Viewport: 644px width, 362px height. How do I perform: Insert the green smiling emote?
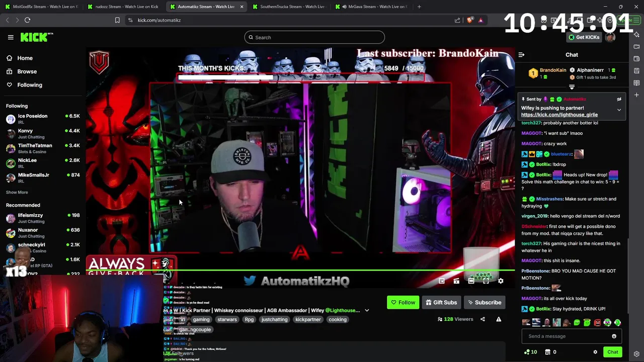tap(577, 323)
